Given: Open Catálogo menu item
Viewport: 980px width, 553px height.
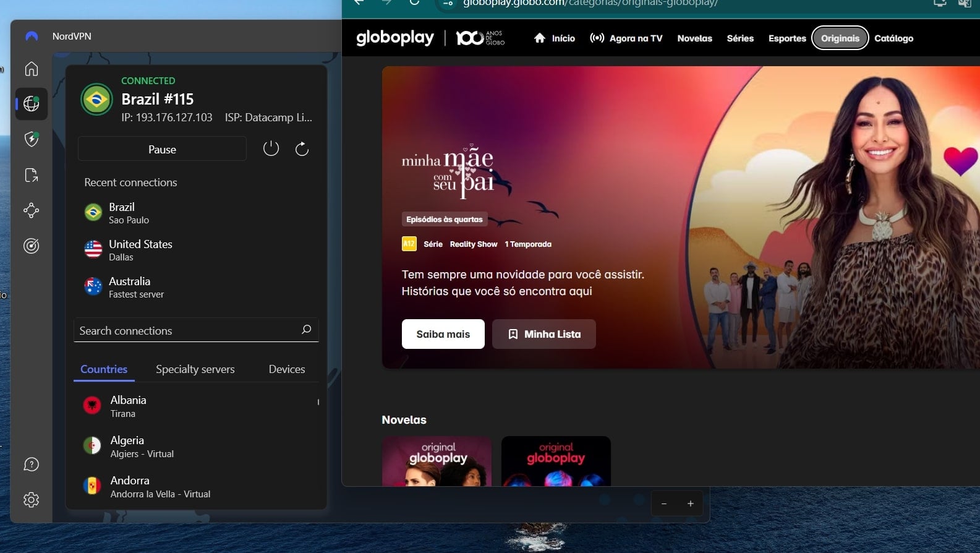Looking at the screenshot, I should [893, 38].
